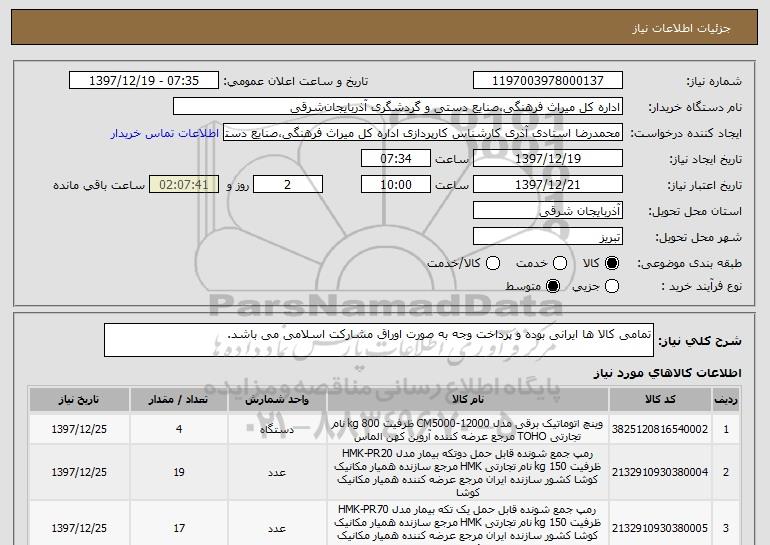This screenshot has width=770, height=545.
Task: Click need date 1397/12/25 in row 2
Action: coord(79,472)
